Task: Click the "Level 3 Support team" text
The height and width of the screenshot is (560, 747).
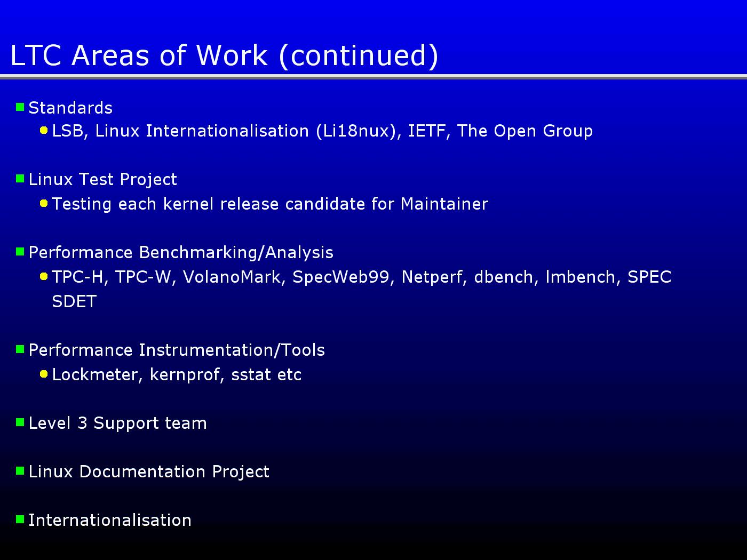Action: coord(117,423)
